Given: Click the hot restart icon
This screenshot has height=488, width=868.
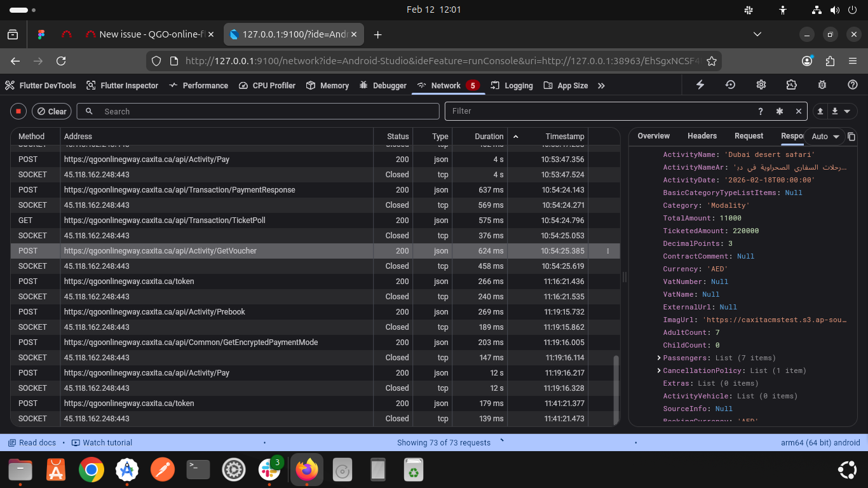Looking at the screenshot, I should [731, 85].
